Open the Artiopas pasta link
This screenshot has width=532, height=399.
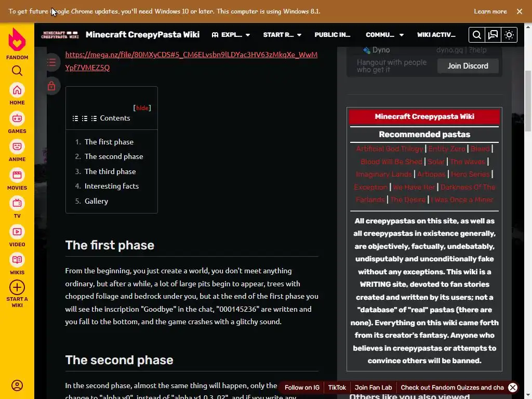tap(431, 174)
